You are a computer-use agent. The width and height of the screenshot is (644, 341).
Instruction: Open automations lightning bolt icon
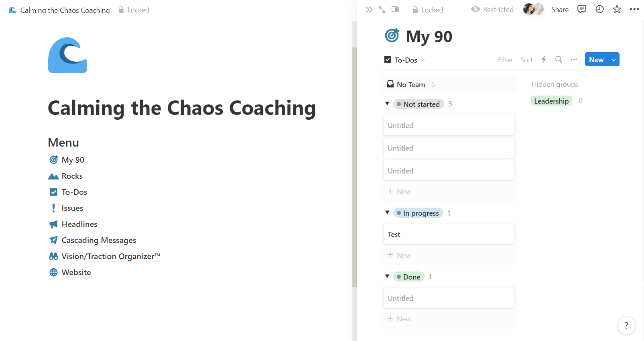click(544, 59)
